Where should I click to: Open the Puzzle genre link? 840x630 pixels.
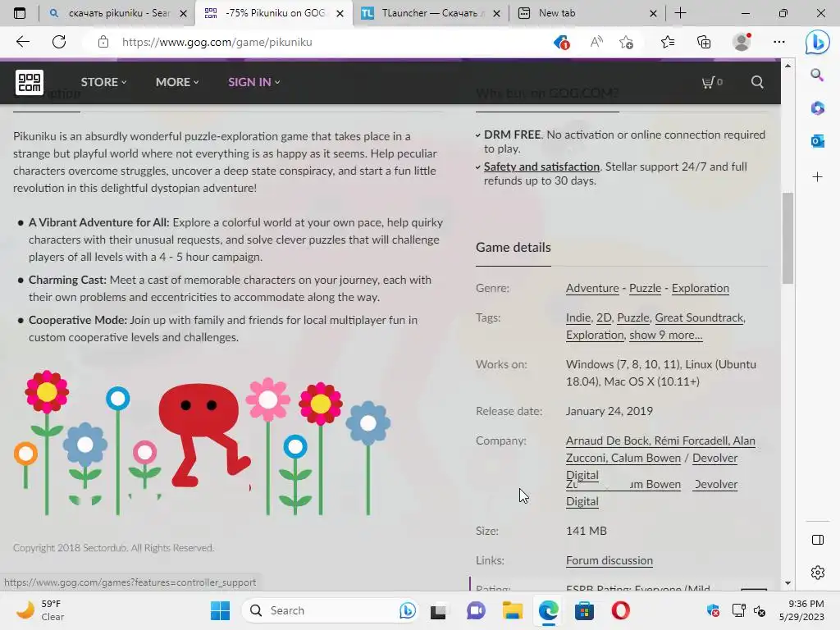645,288
